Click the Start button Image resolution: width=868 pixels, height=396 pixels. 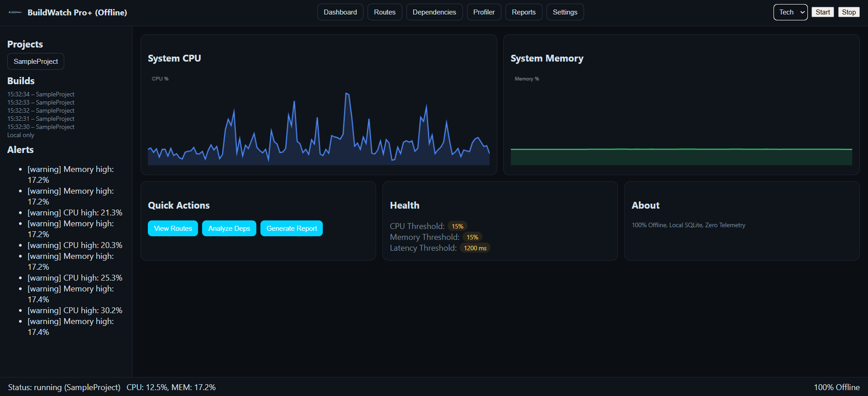click(x=823, y=12)
